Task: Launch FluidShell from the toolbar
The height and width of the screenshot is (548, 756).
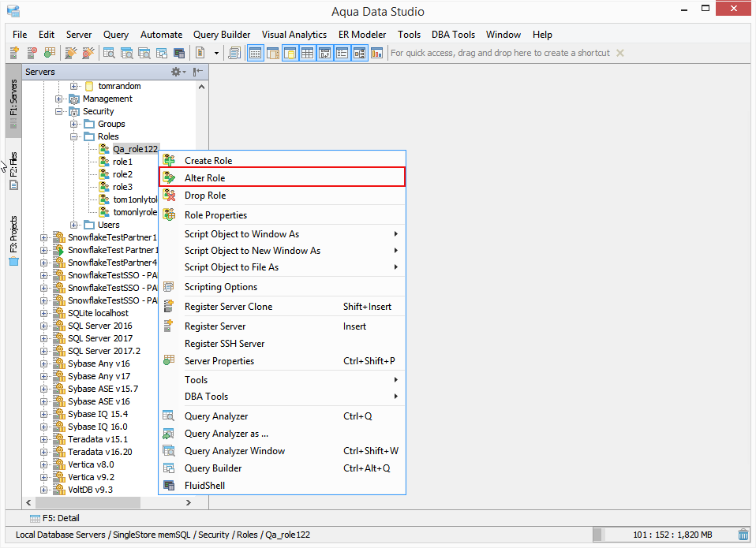Action: 179,53
